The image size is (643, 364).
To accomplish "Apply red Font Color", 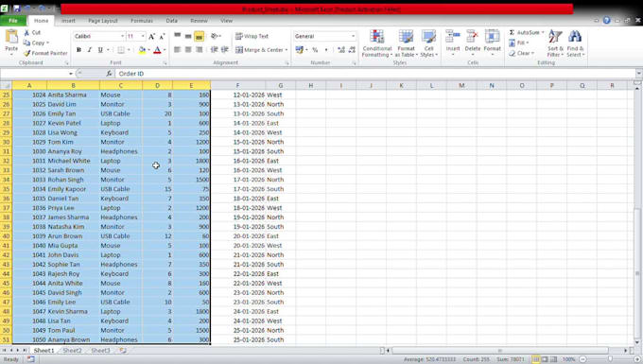I will point(157,49).
